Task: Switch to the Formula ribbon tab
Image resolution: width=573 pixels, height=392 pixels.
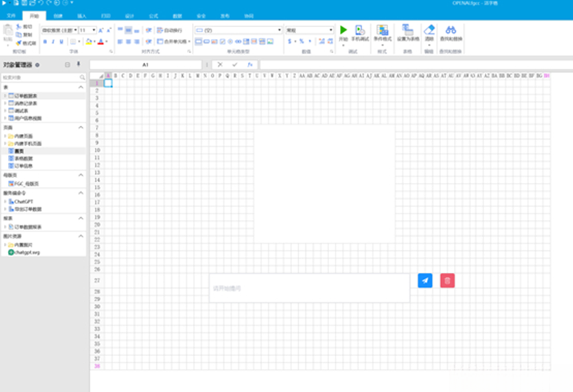Action: pyautogui.click(x=154, y=16)
